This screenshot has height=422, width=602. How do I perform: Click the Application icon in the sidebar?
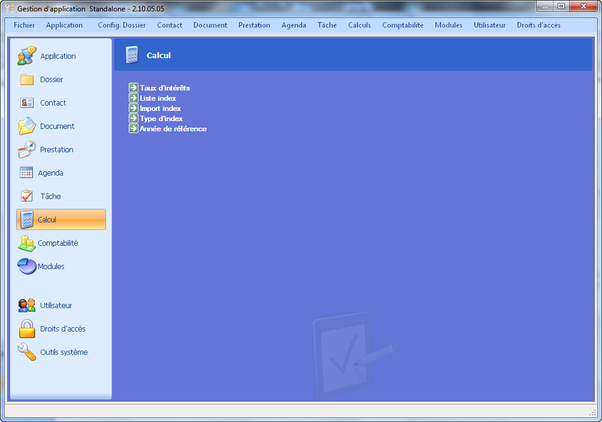click(27, 56)
